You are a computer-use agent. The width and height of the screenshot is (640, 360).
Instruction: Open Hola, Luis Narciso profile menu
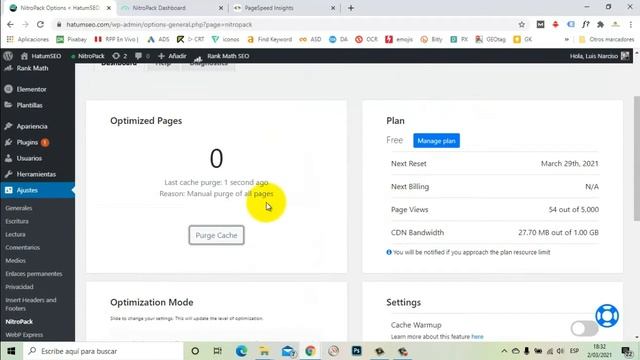(599, 56)
